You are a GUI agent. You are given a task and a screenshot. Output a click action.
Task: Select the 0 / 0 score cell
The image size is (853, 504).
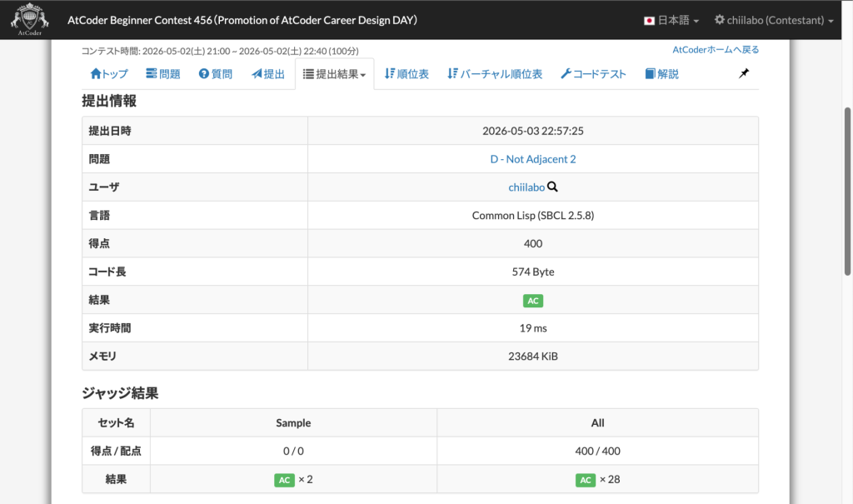293,452
